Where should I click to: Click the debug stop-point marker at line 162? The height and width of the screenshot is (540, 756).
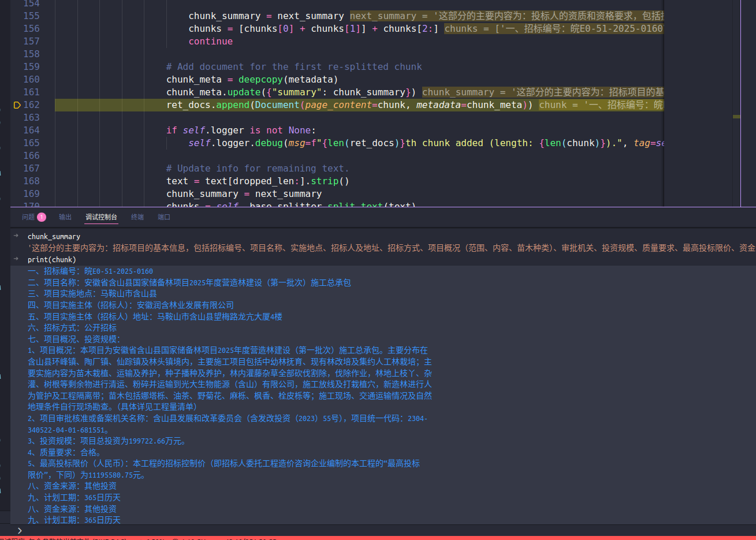(x=17, y=105)
